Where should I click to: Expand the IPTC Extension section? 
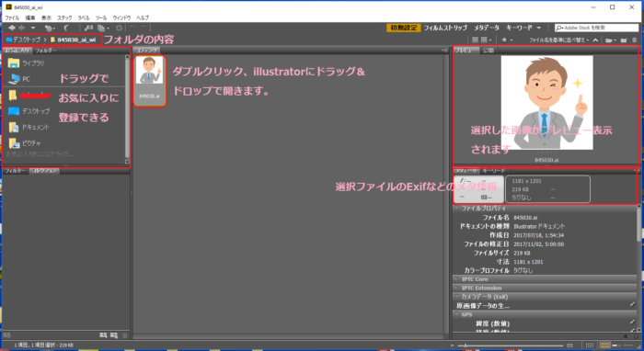click(x=456, y=288)
